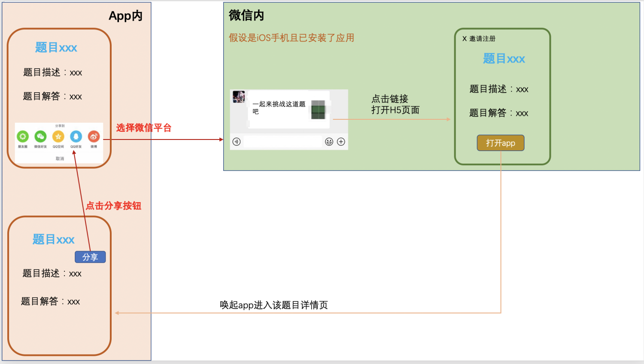Click the 点击分享按钮 red label
The height and width of the screenshot is (364, 644).
pos(113,206)
